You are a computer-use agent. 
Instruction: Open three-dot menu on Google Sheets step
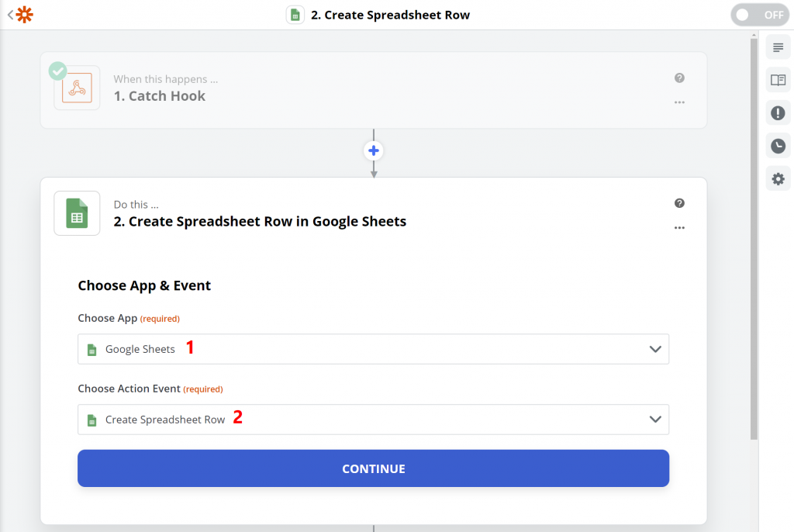tap(679, 228)
